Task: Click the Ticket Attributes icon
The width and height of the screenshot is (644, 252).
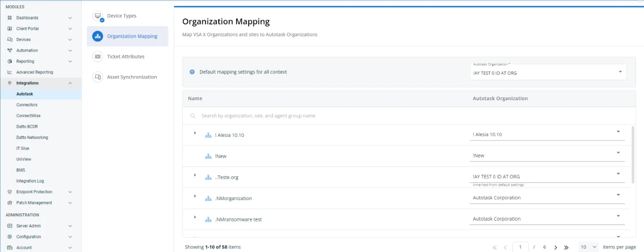Action: tap(98, 57)
